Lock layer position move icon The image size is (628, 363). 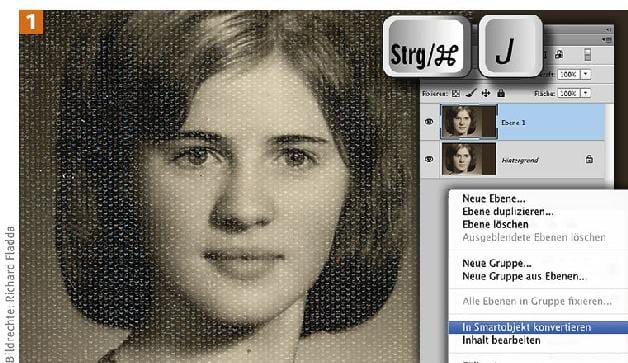pos(486,93)
